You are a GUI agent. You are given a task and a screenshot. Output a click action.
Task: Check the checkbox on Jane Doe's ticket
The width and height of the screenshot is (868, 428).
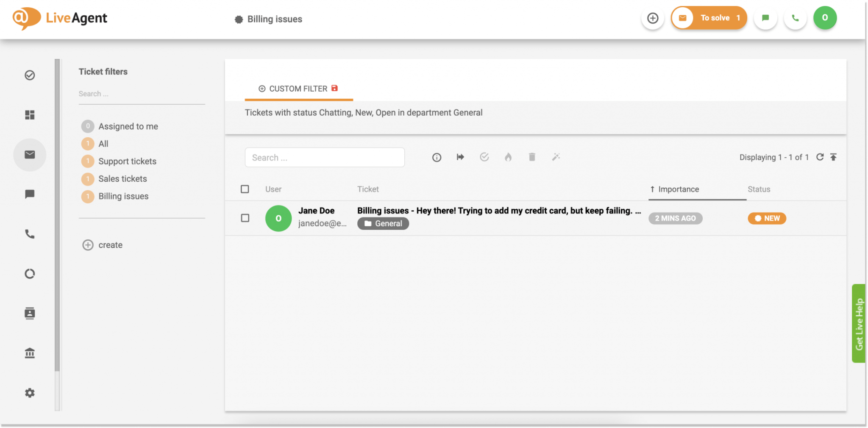245,218
